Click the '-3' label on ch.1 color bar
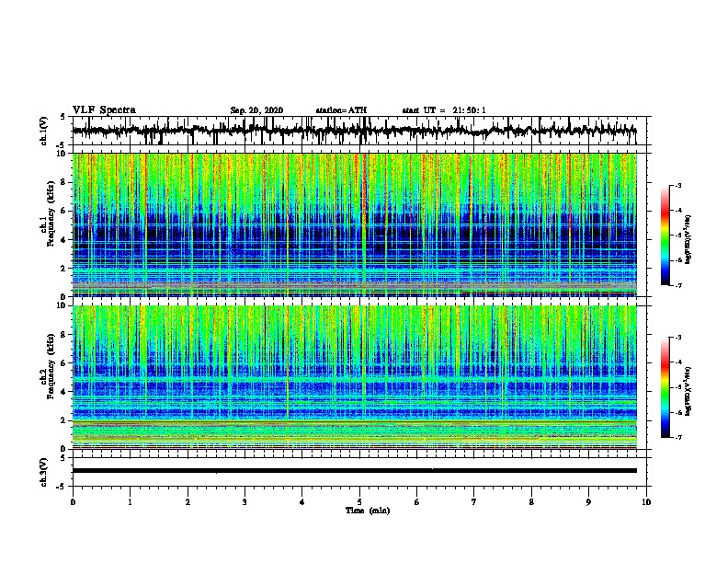This screenshot has height=563, width=728. tap(678, 185)
